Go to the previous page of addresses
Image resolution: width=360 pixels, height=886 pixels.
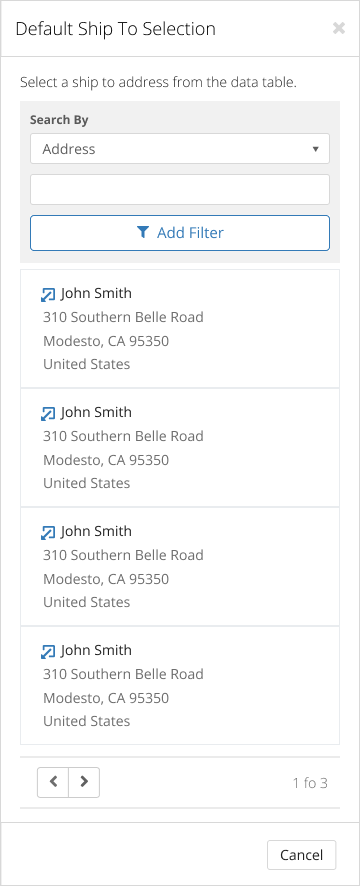[53, 782]
